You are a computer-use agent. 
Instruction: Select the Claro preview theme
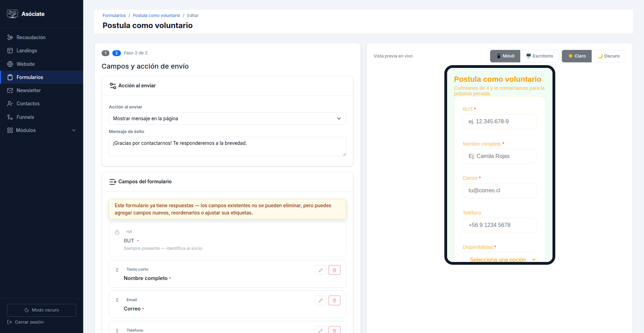(x=577, y=56)
